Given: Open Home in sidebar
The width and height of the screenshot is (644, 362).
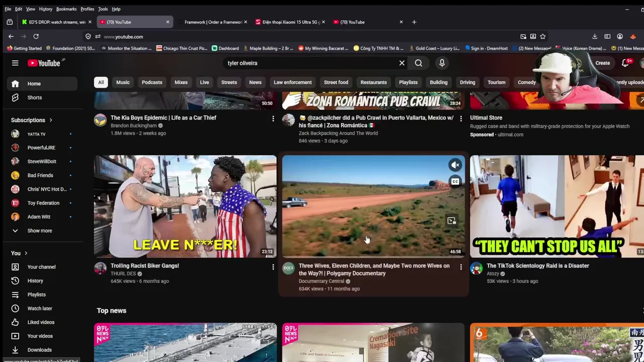Looking at the screenshot, I should pos(42,83).
